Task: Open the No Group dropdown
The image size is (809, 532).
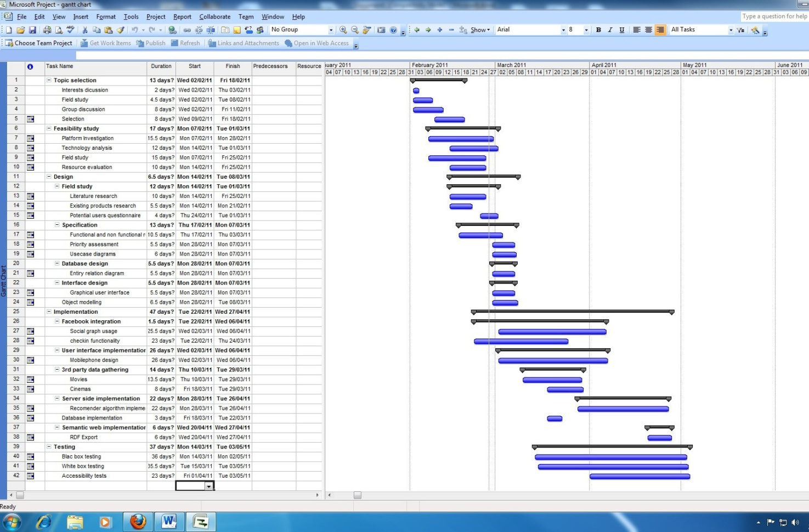Action: click(331, 30)
